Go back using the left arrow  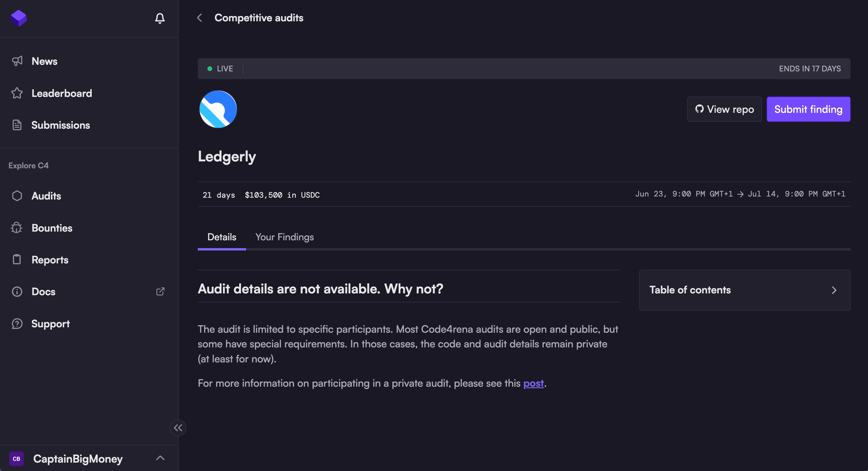tap(200, 18)
